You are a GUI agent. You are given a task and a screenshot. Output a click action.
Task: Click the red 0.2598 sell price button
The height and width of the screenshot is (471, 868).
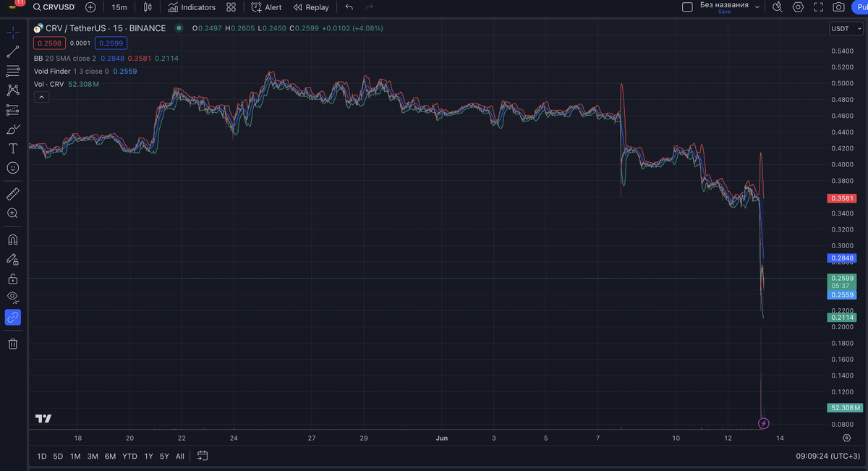point(50,43)
